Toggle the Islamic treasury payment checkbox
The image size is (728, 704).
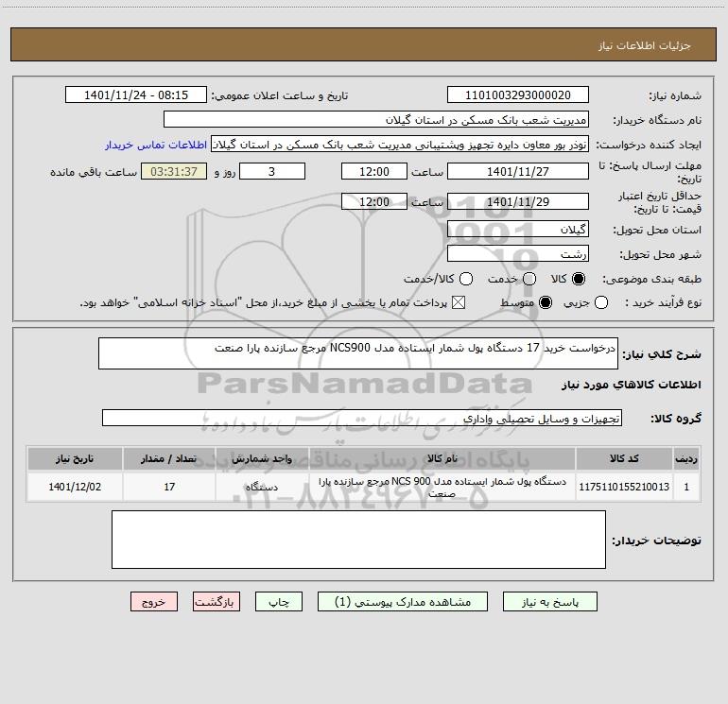(459, 302)
